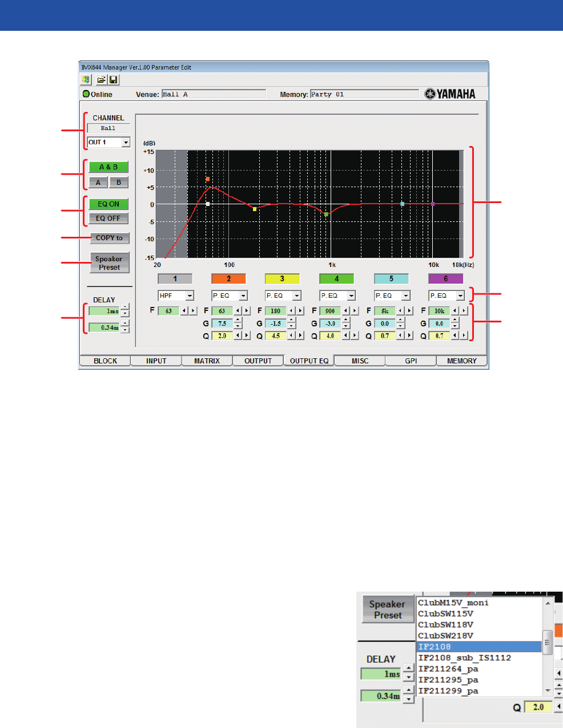Switch to the BLOCK tab
The width and height of the screenshot is (563, 728).
(105, 361)
